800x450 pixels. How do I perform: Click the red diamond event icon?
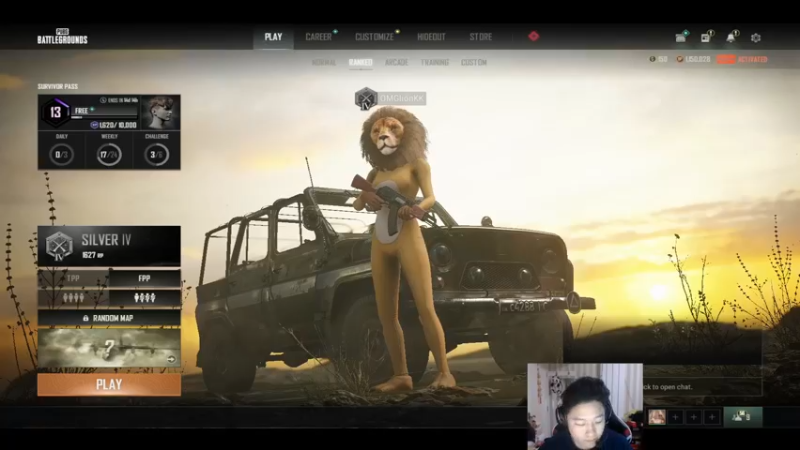point(534,36)
